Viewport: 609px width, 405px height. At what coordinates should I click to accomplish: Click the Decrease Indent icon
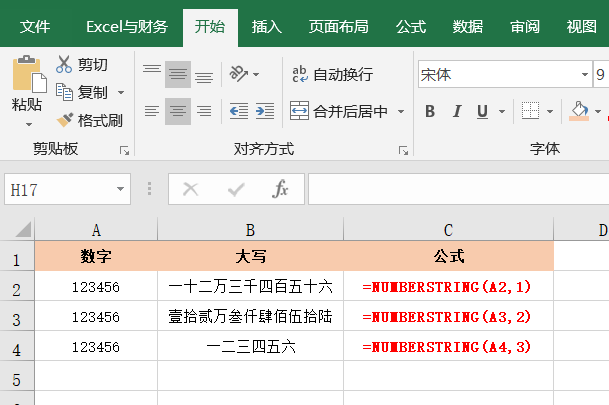coord(239,111)
